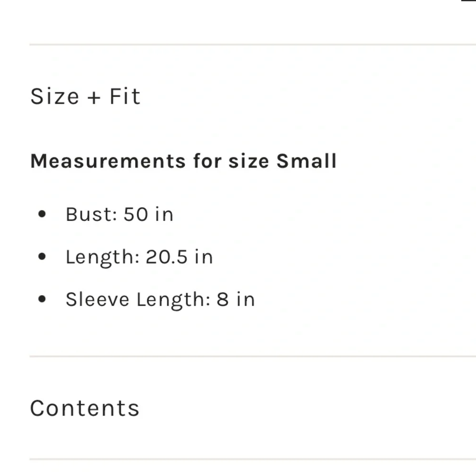
Task: Click the word Small in the heading
Action: coord(307,161)
